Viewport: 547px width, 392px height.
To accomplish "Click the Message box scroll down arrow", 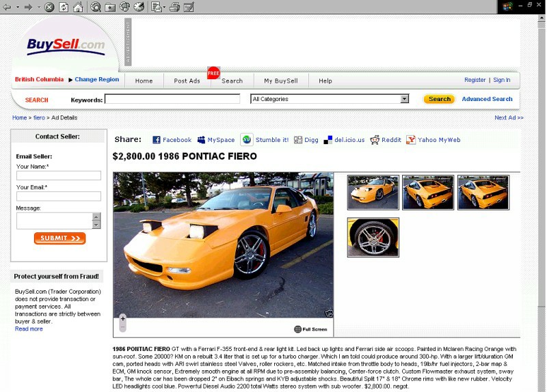I will [x=96, y=225].
